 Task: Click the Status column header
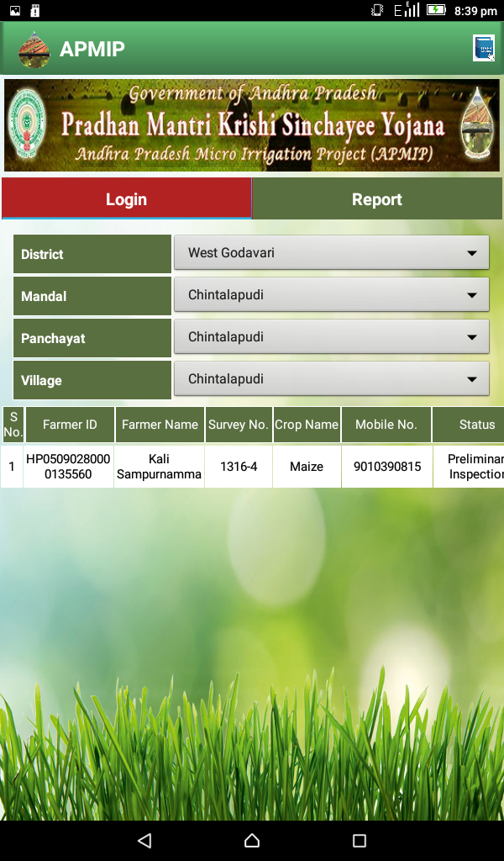point(469,425)
